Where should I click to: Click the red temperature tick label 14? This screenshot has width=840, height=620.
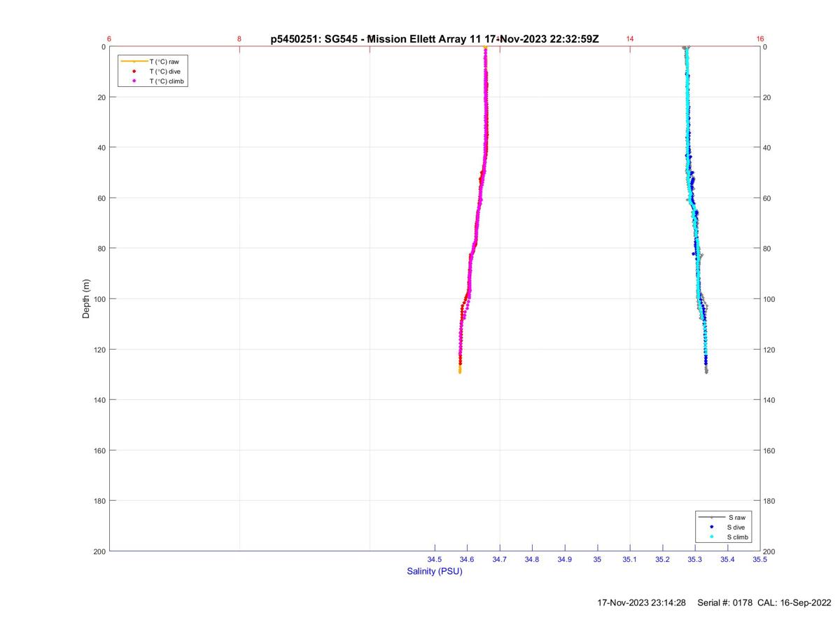630,39
